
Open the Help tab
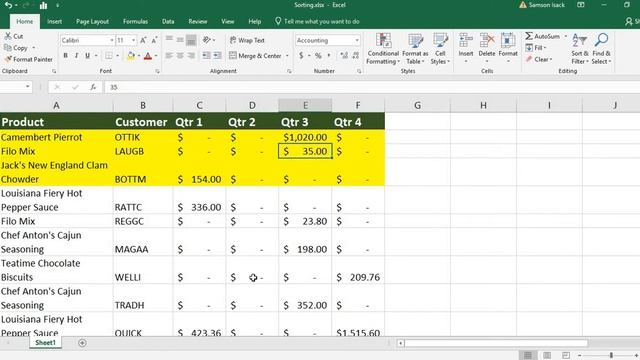[x=254, y=21]
